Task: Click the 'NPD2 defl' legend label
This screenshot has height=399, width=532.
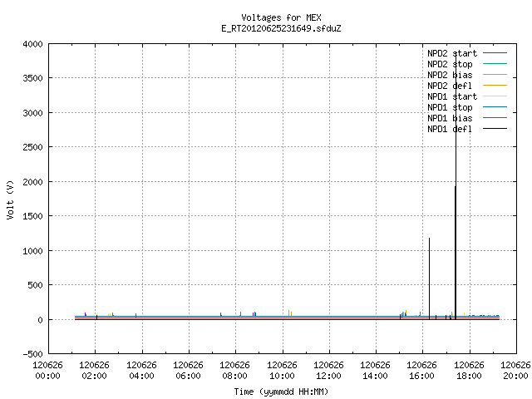Action: click(450, 86)
